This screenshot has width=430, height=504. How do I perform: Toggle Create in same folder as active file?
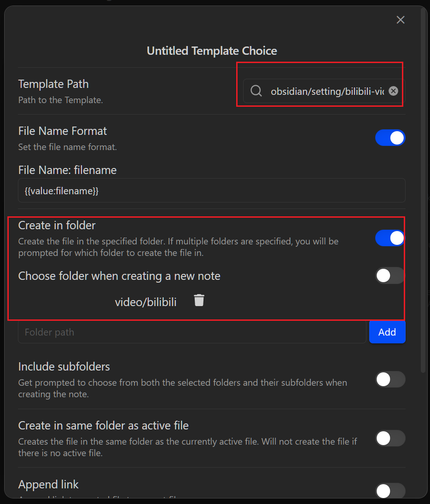(x=390, y=439)
